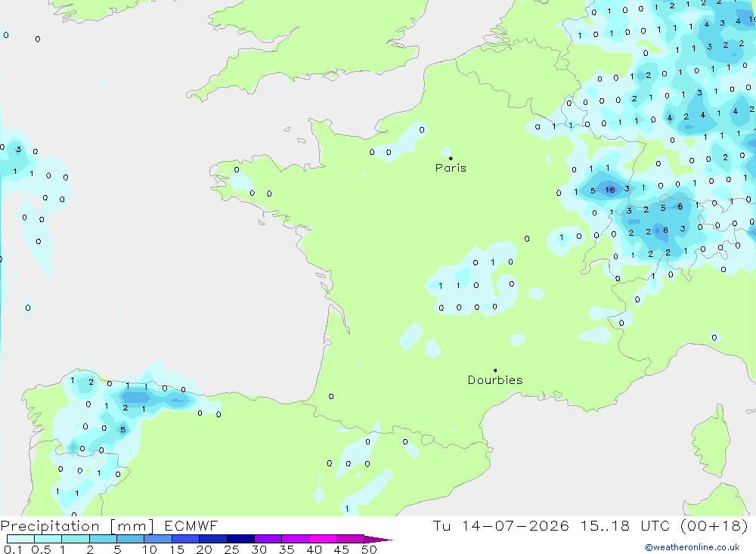Viewport: 756px width, 554px height.
Task: Click the '35' legend scale label
Action: (x=287, y=549)
